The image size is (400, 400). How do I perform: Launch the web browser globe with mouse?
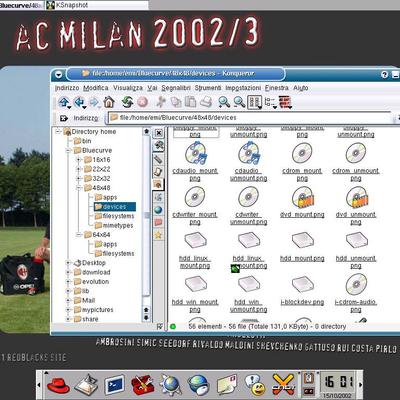pyautogui.click(x=199, y=385)
